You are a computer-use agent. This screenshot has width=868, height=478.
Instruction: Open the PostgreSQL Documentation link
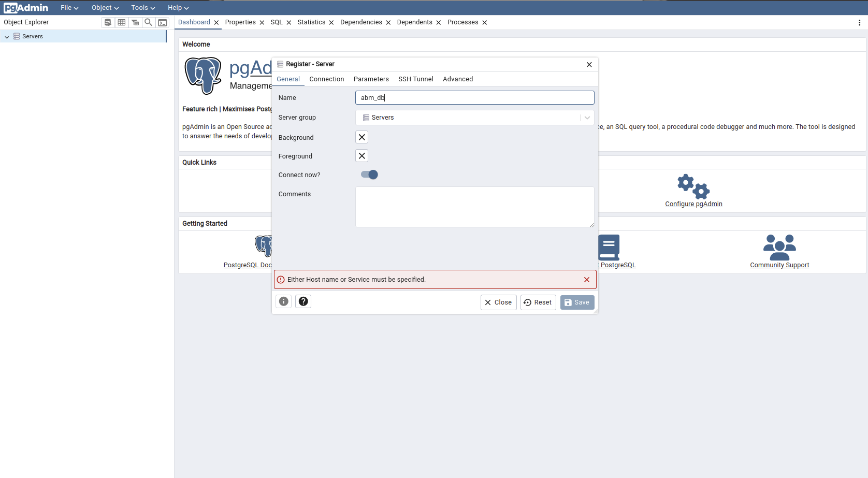[x=248, y=265]
